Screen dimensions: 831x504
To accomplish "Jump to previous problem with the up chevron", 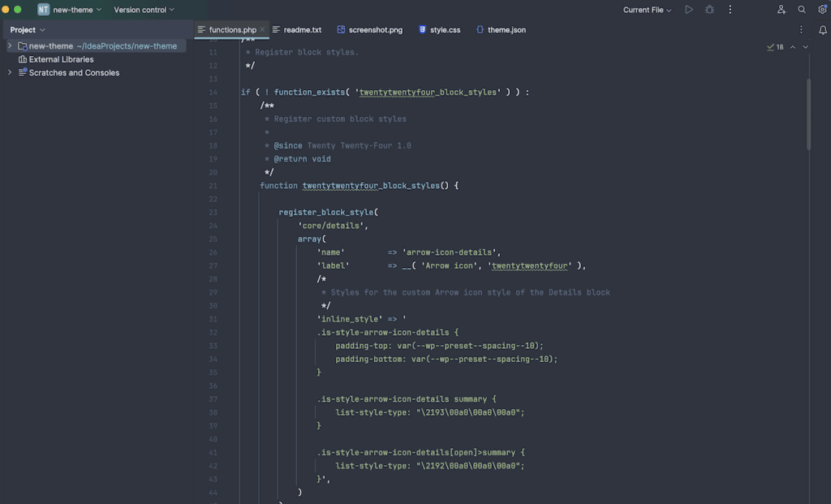I will point(793,47).
